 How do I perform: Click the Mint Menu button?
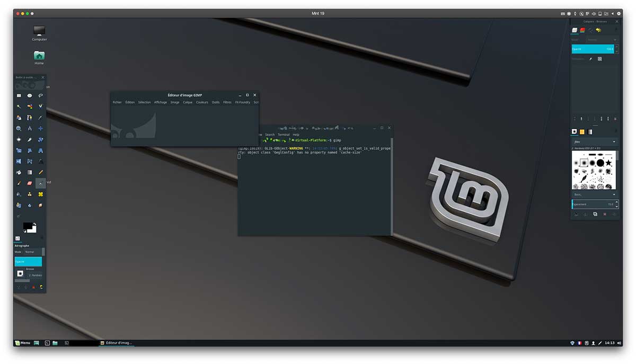coord(23,343)
